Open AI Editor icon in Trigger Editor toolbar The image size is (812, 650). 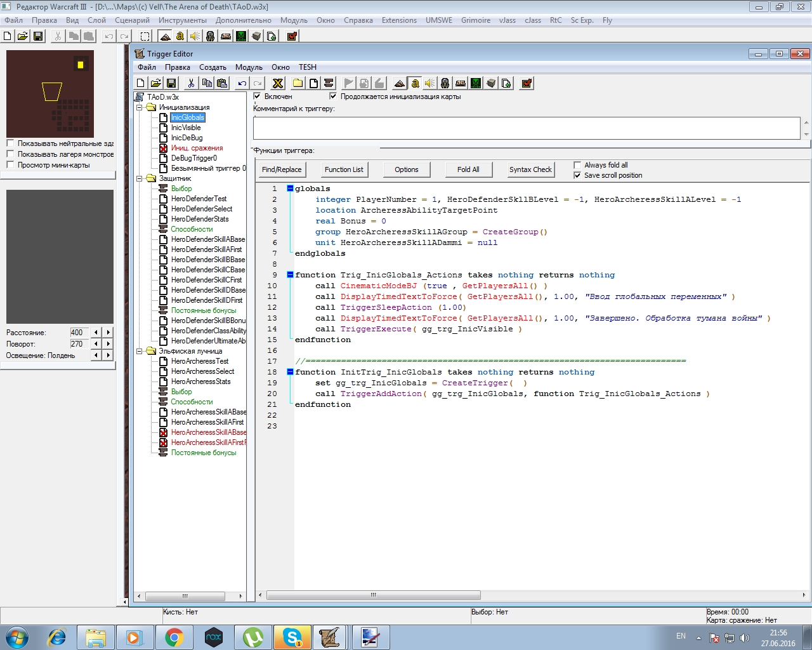point(476,83)
